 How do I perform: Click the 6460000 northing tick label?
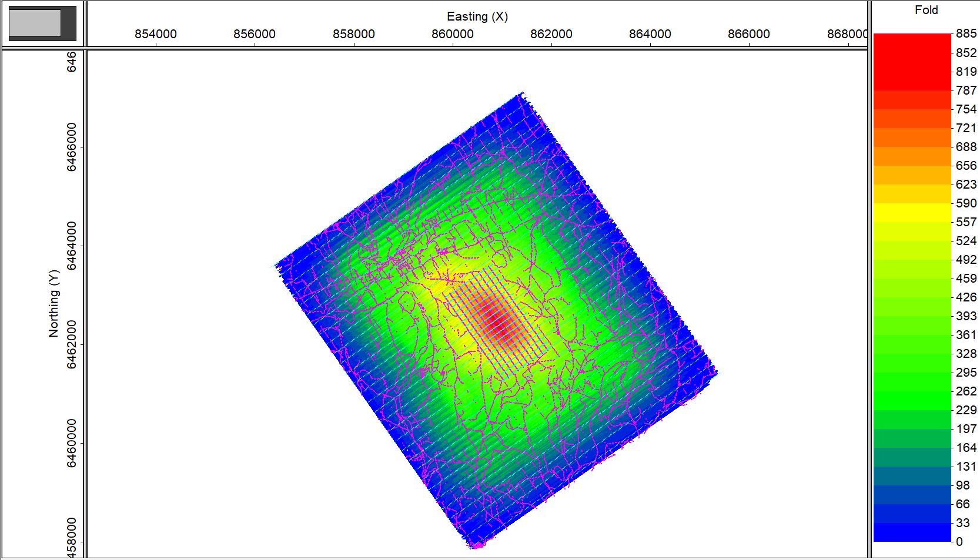click(x=71, y=443)
